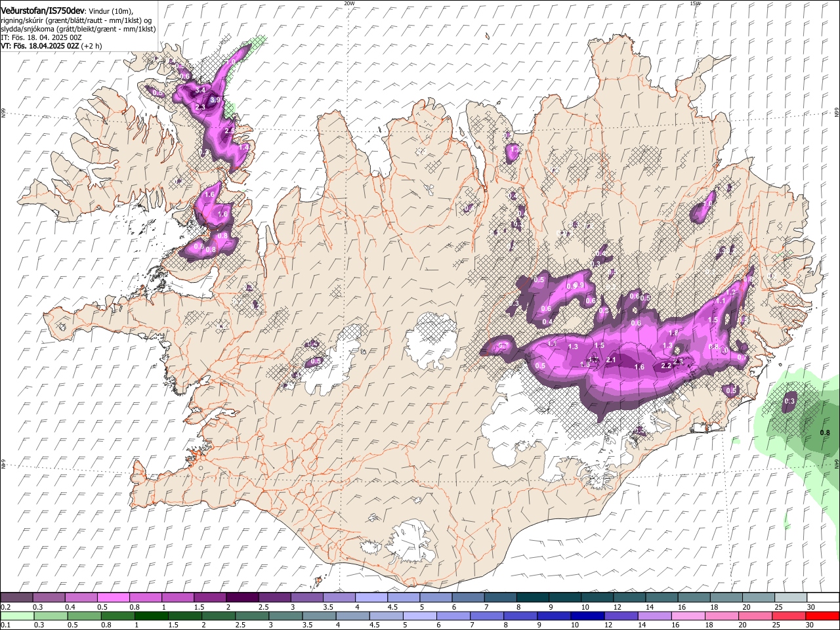Click the 15W longitude label at top edge
840x630 pixels.
[x=695, y=3]
